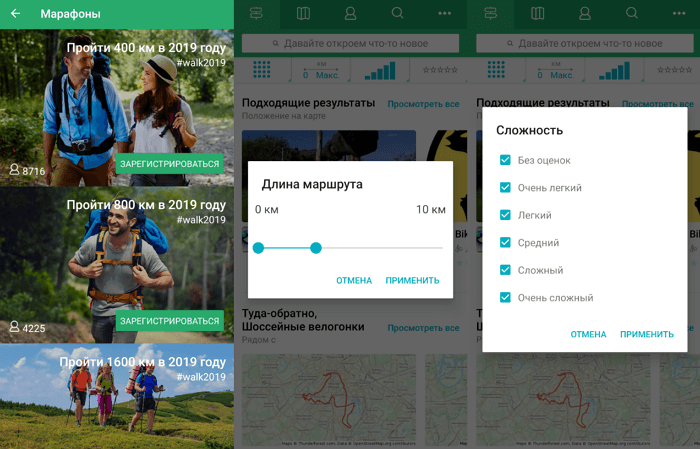The width and height of the screenshot is (700, 449).
Task: Tap the dotted grid filter icon behind the Длина маршрута dialog
Action: point(262,70)
